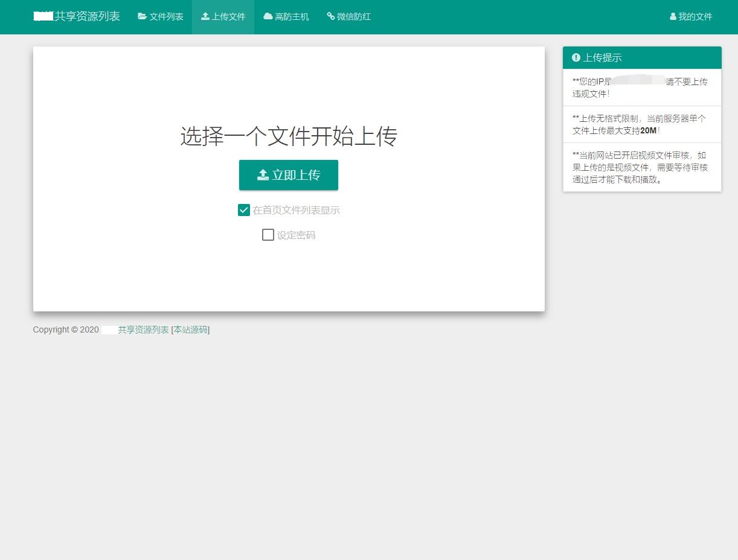
Task: Click the upload arrow inside 立即上传 button
Action: (263, 174)
